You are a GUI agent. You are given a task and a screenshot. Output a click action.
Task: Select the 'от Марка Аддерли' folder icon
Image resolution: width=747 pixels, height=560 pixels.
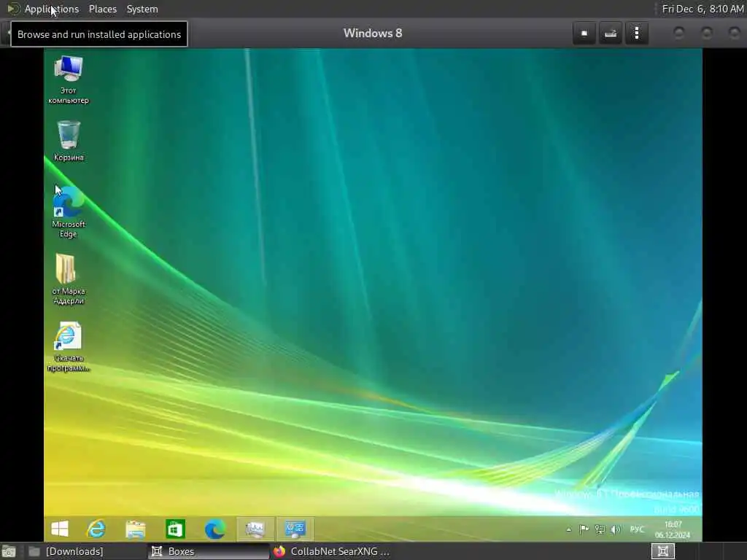[69, 279]
